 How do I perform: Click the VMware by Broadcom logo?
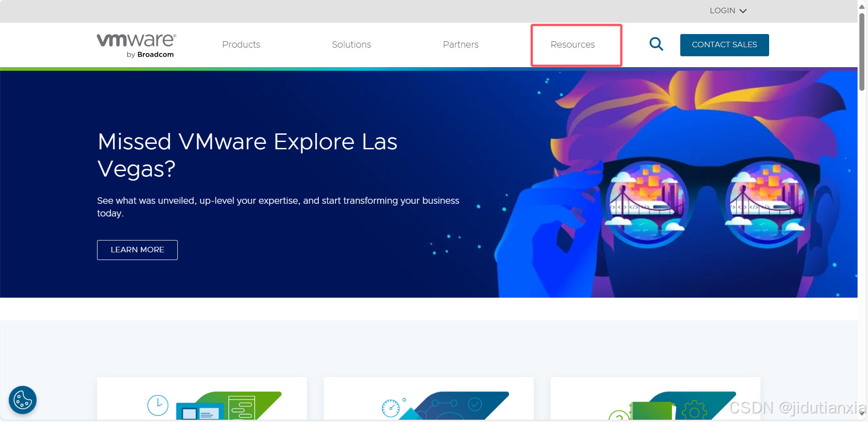[x=136, y=45]
